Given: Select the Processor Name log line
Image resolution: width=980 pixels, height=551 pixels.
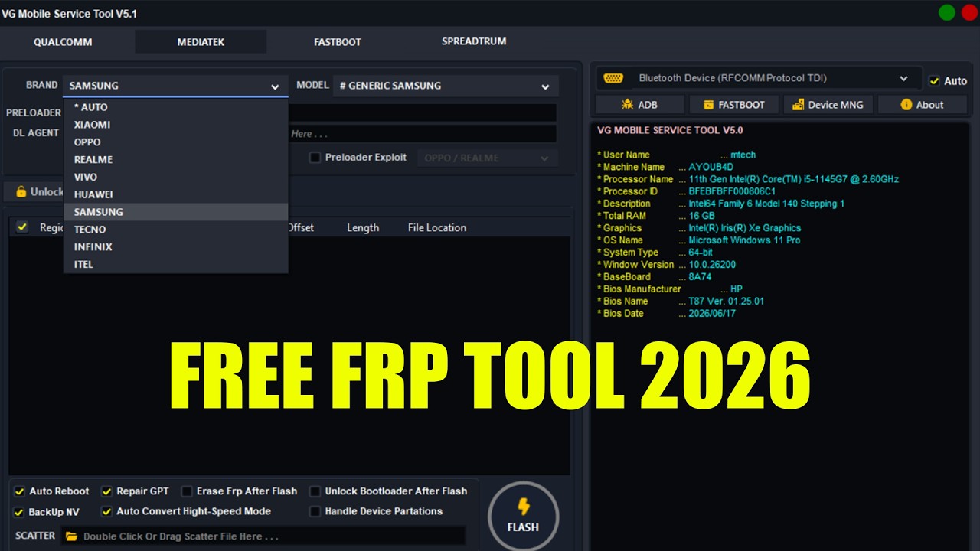Looking at the screenshot, I should 748,179.
